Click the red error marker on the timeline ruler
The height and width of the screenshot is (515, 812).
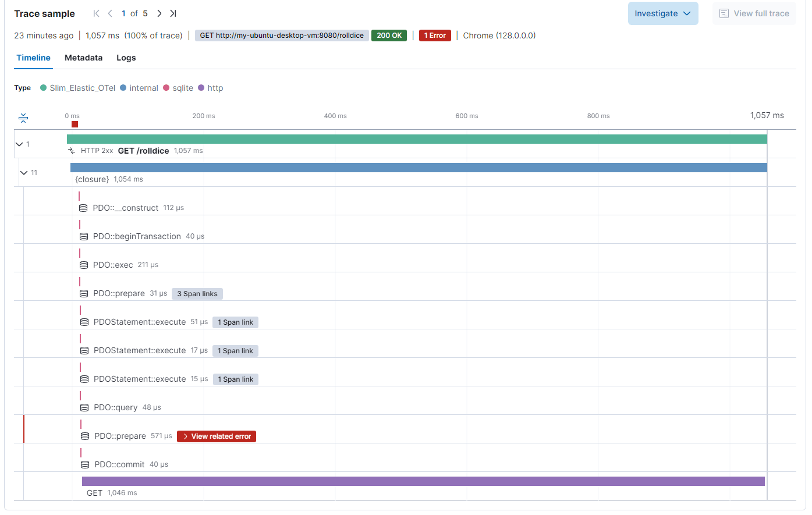coord(74,125)
